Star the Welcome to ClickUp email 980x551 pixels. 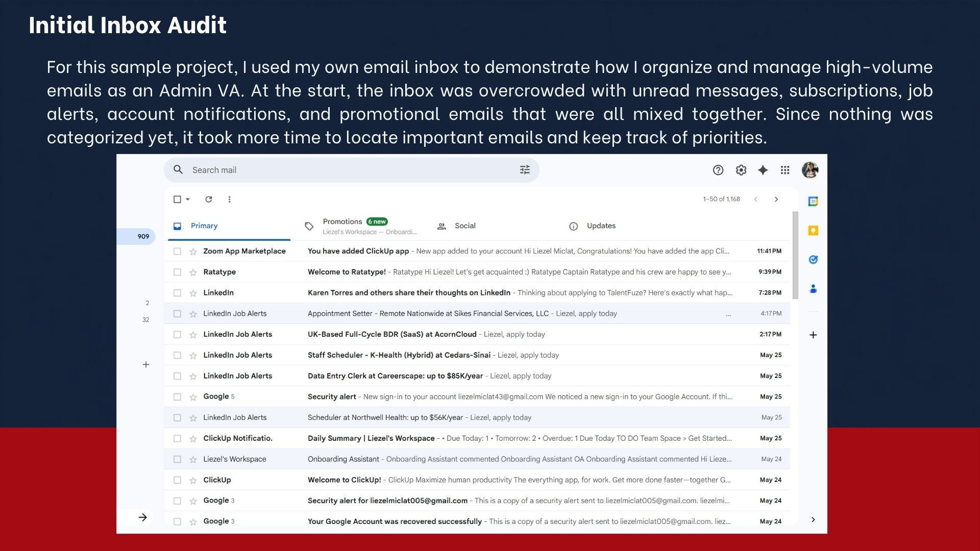[193, 480]
